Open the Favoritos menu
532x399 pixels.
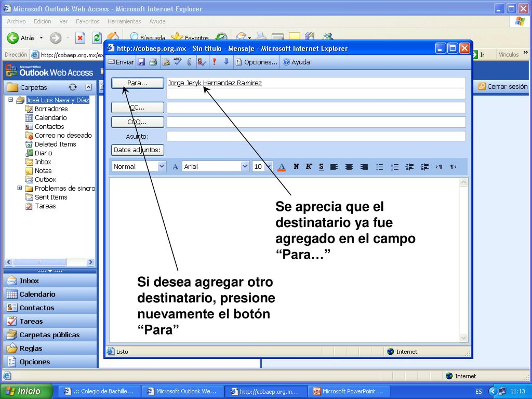pyautogui.click(x=87, y=21)
